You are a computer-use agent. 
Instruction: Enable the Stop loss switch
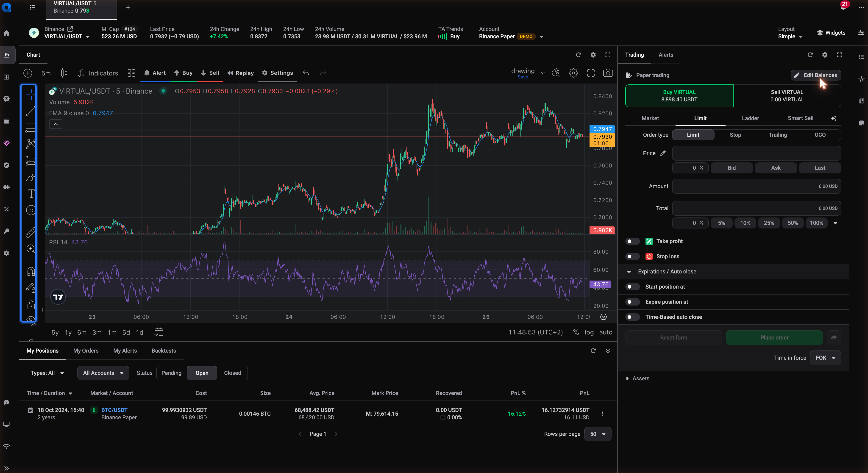point(632,256)
